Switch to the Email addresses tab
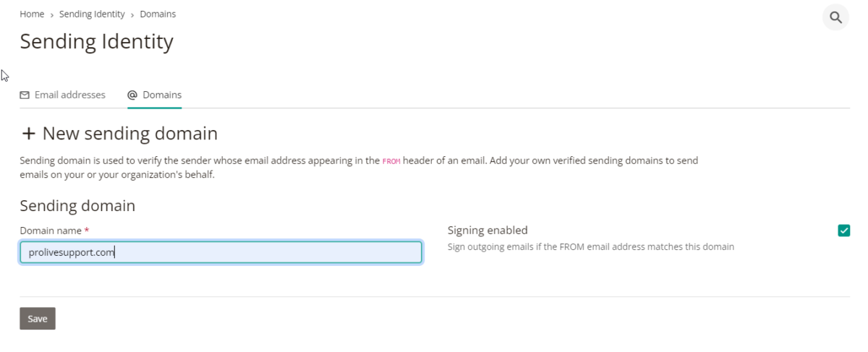The image size is (868, 352). pos(62,95)
